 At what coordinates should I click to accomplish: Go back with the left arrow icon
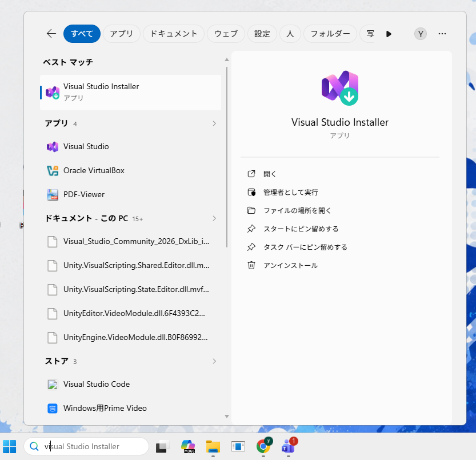pos(51,34)
